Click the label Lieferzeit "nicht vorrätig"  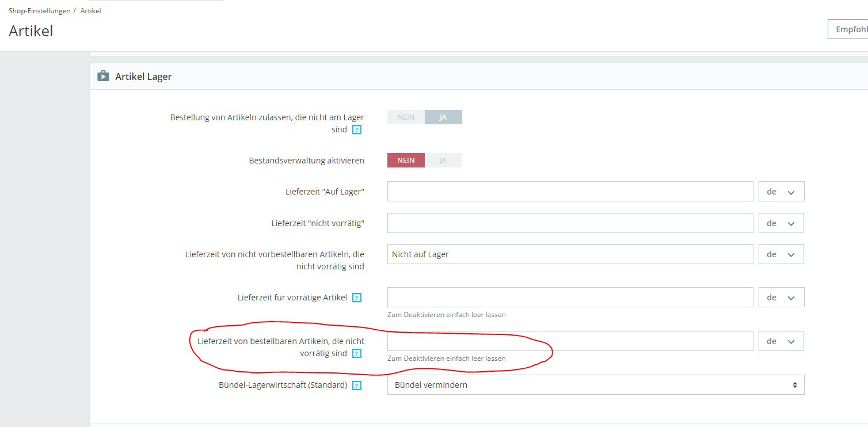pos(318,223)
